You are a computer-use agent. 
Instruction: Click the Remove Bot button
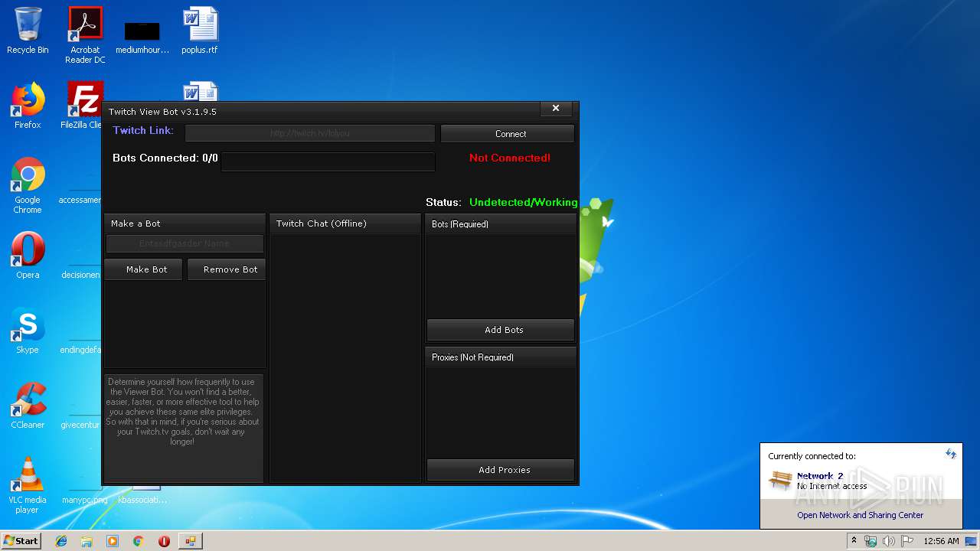click(x=227, y=269)
